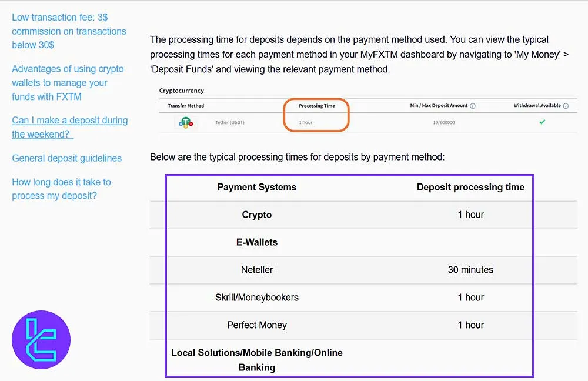Click the 'Deposit processing time' table header
This screenshot has width=588, height=381.
click(x=470, y=187)
